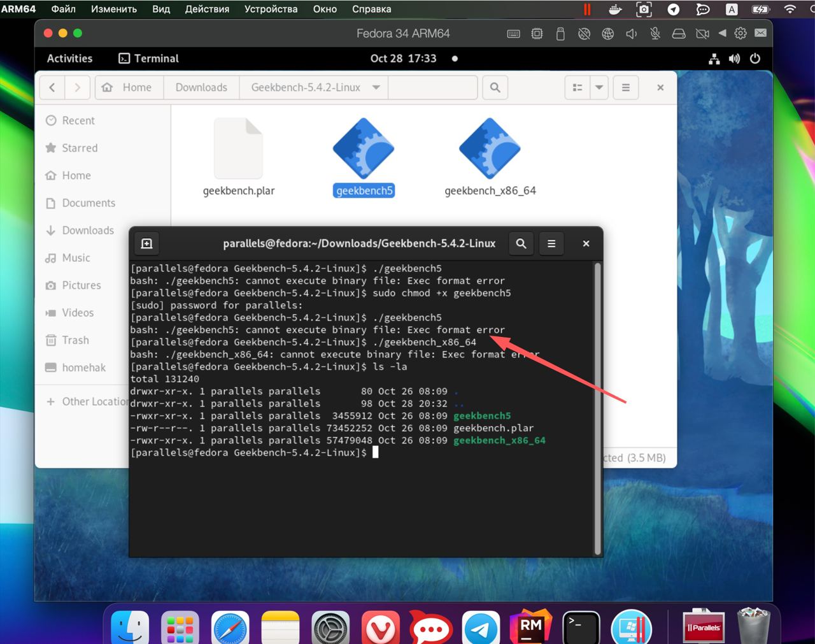
Task: Click the Parallels keyboard icon in VM toolbar
Action: coord(513,34)
